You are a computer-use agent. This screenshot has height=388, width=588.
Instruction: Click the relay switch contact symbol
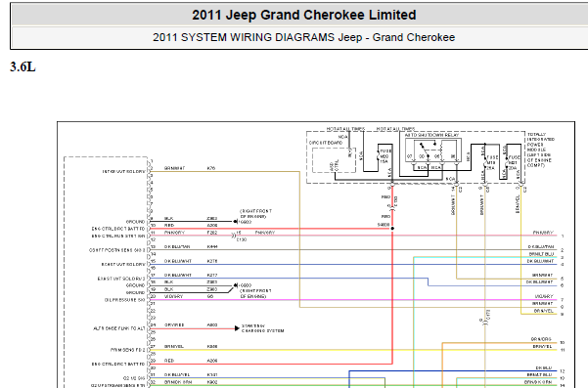click(425, 149)
